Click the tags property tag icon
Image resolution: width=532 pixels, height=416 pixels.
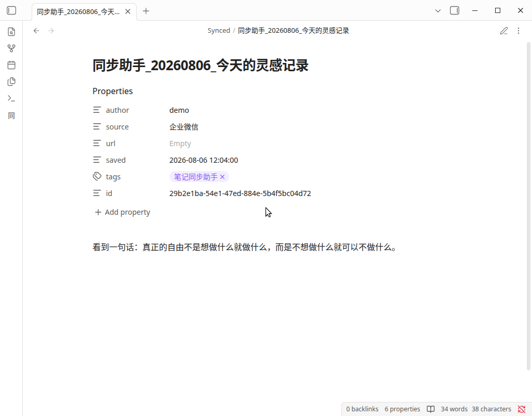(97, 177)
